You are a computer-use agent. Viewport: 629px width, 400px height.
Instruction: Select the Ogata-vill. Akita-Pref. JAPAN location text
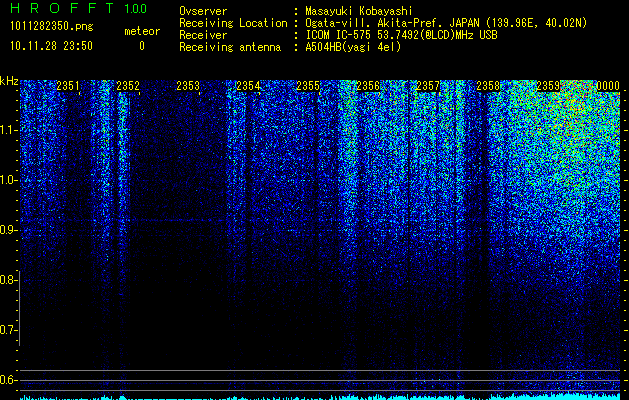pos(446,23)
